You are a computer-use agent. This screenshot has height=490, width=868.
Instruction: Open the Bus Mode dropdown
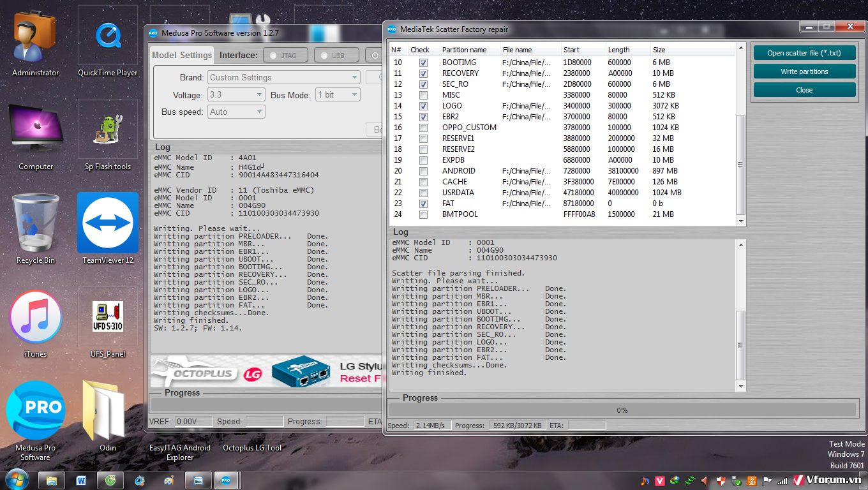pos(338,94)
